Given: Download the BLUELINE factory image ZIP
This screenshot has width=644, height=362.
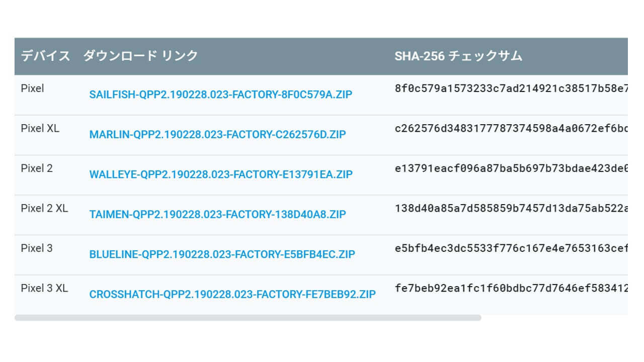Looking at the screenshot, I should (x=222, y=254).
